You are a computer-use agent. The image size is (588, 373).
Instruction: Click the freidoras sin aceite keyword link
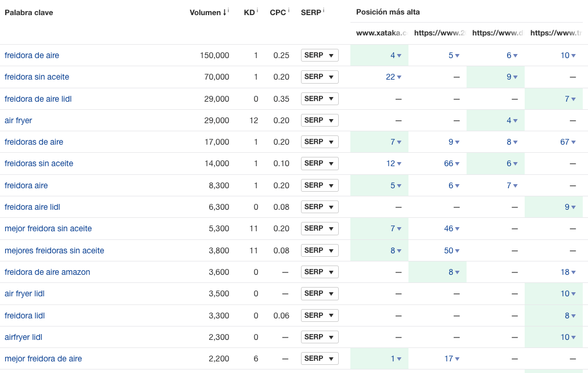pyautogui.click(x=39, y=163)
